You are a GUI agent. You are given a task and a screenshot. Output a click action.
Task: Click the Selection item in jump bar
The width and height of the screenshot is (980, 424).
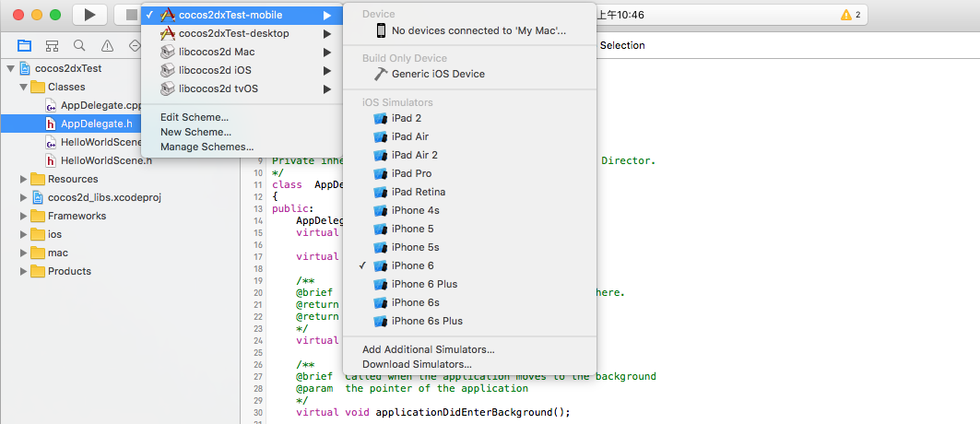coord(622,45)
